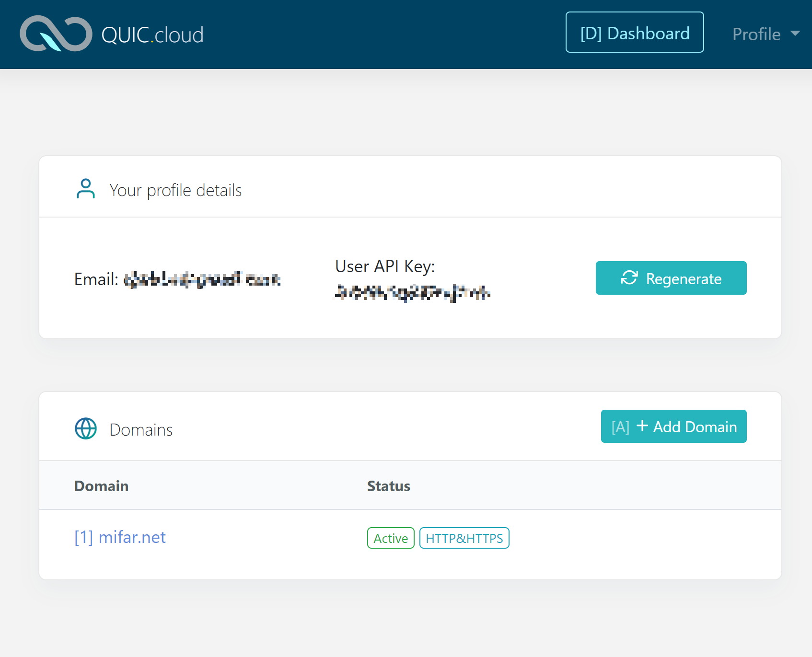Viewport: 812px width, 657px height.
Task: Open the mifar.net domain link
Action: point(120,537)
